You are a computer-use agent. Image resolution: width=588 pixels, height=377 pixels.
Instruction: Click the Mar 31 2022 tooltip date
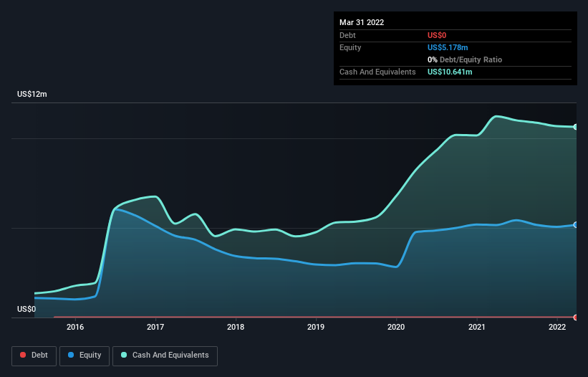pyautogui.click(x=362, y=22)
